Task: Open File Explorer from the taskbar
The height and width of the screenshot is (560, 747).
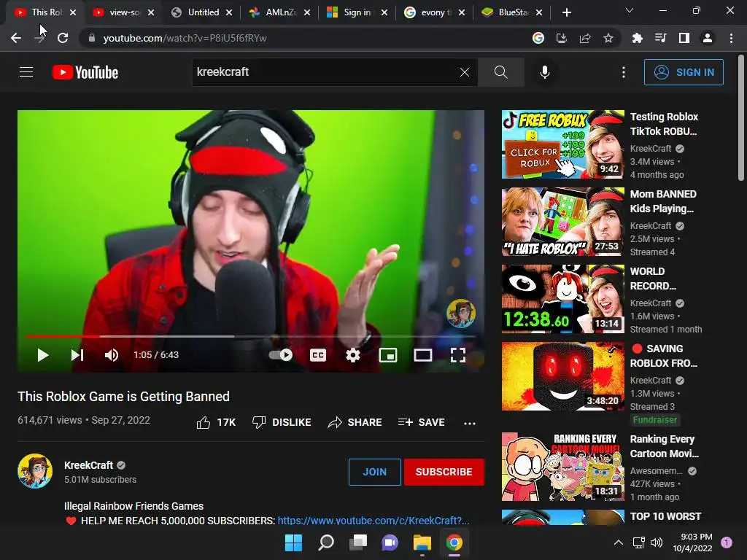Action: pos(422,542)
